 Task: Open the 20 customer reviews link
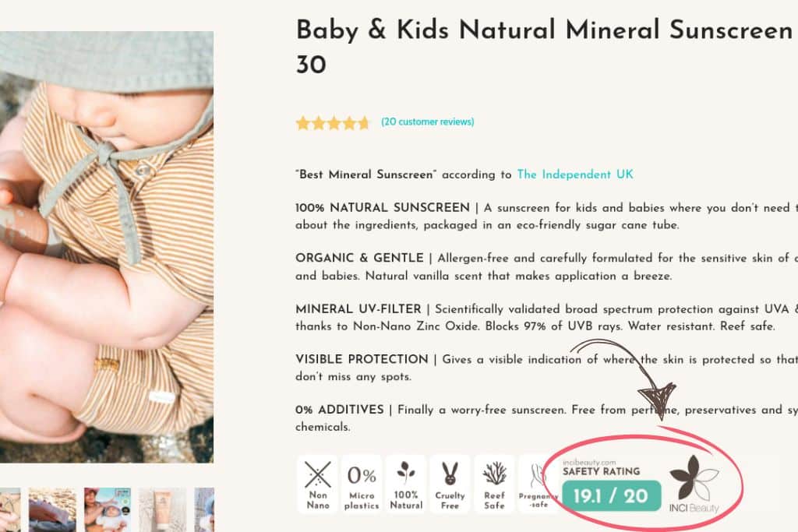427,122
